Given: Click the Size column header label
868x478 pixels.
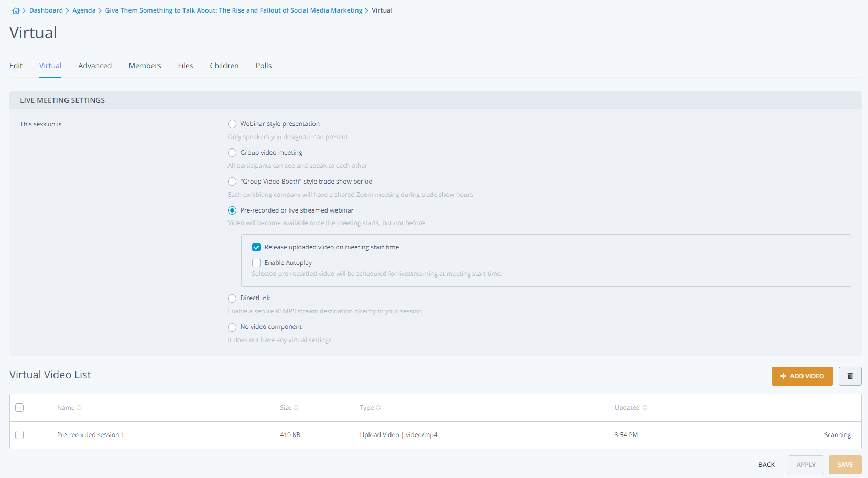Looking at the screenshot, I should tap(286, 408).
